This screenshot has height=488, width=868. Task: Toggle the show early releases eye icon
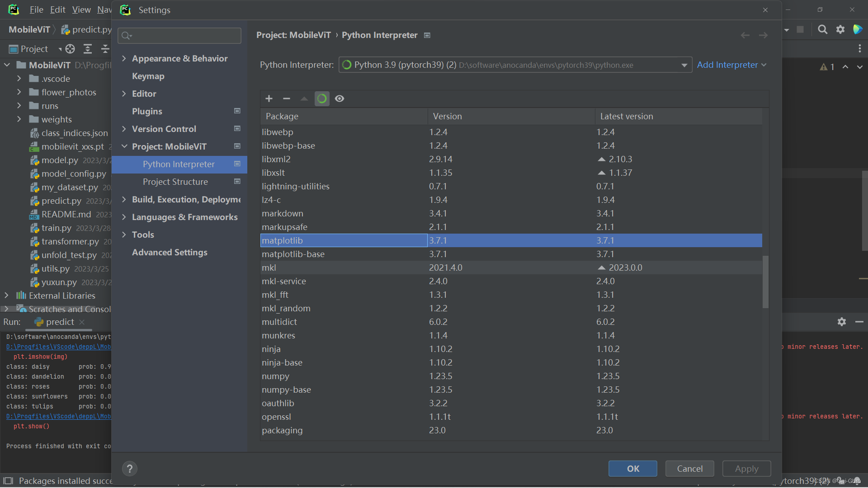click(340, 99)
